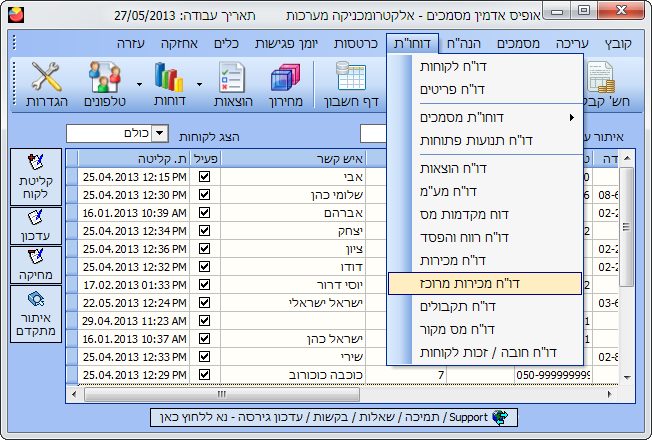Uncheck active box for שלומי כהן row

[x=204, y=195]
